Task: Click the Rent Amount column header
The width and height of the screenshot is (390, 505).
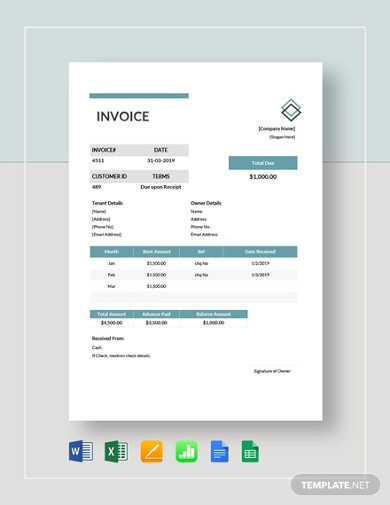Action: (157, 252)
